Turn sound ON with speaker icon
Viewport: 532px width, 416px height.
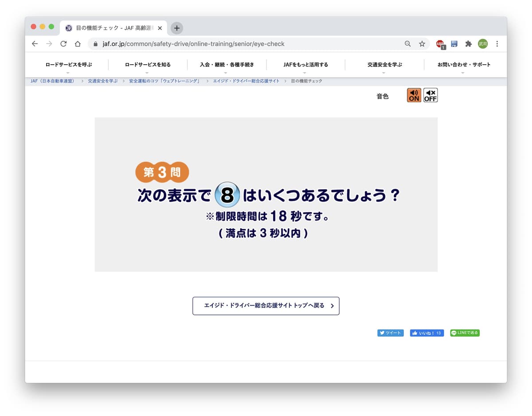(x=414, y=95)
